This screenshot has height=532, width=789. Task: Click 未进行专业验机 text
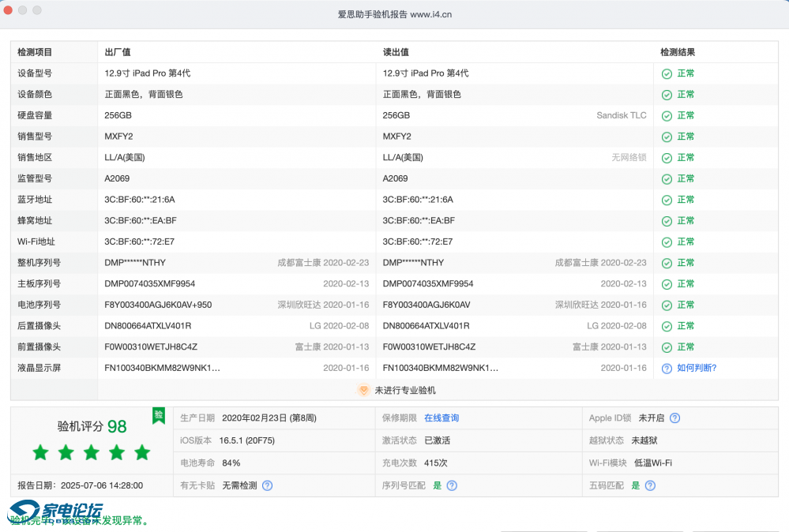pyautogui.click(x=405, y=390)
